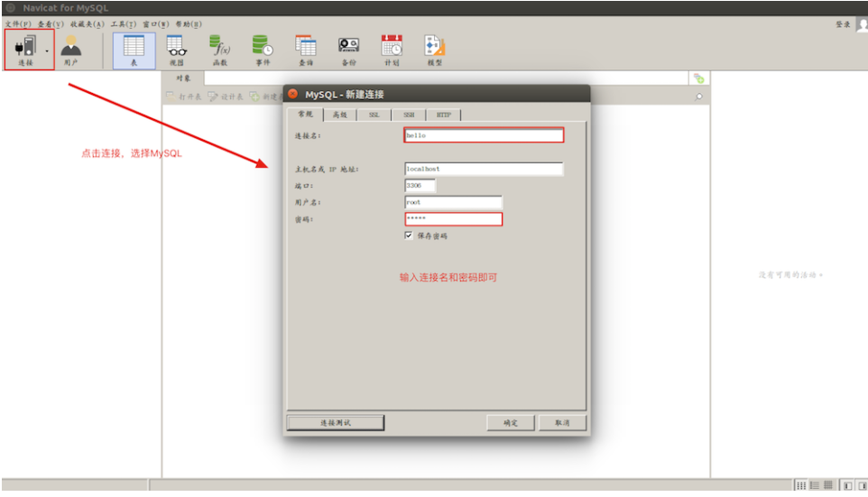Open the 视图 views icon with glasses

(177, 50)
